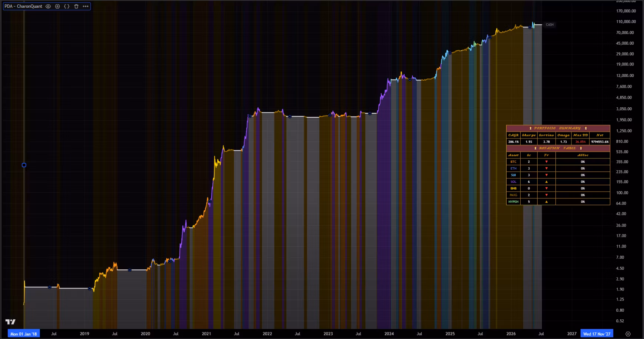644x339 pixels.
Task: Click the 2024 label on time axis
Action: coord(389,334)
